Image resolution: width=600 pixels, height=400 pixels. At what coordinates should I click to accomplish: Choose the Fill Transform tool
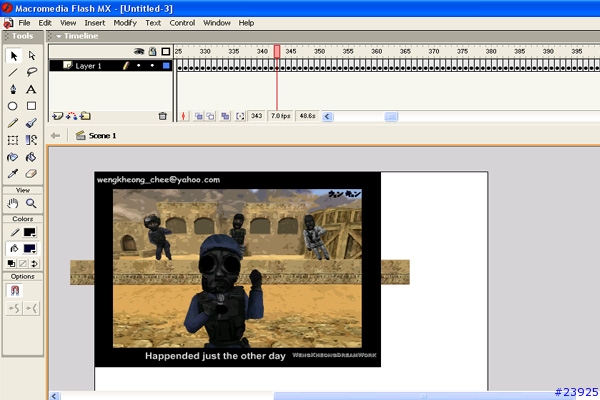(x=32, y=140)
